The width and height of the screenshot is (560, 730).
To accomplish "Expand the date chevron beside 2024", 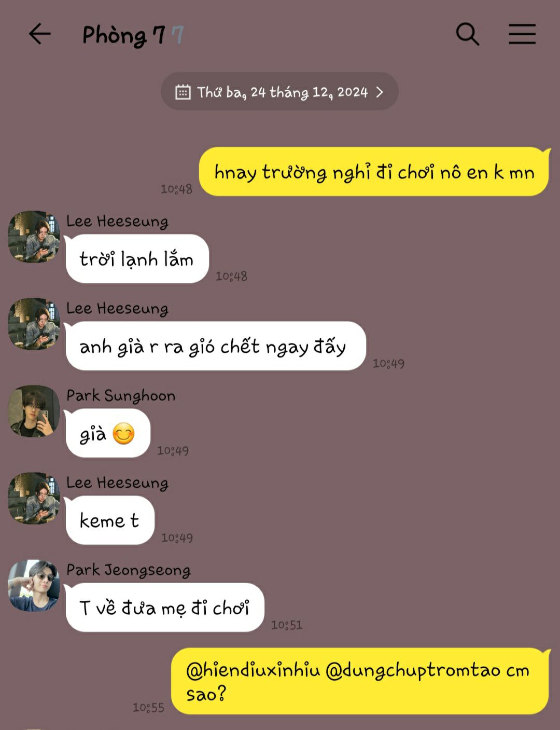I will pyautogui.click(x=380, y=92).
